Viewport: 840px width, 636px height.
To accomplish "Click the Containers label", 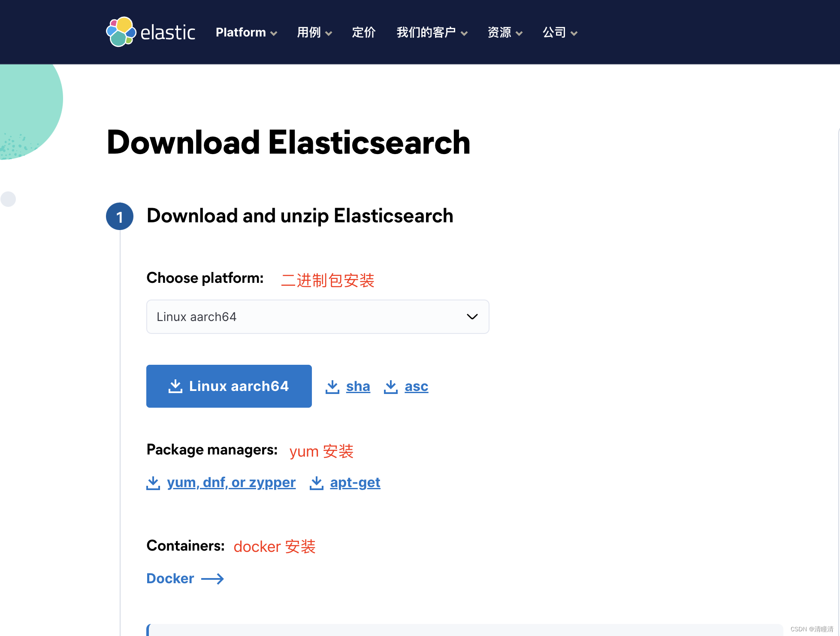I will click(x=185, y=545).
